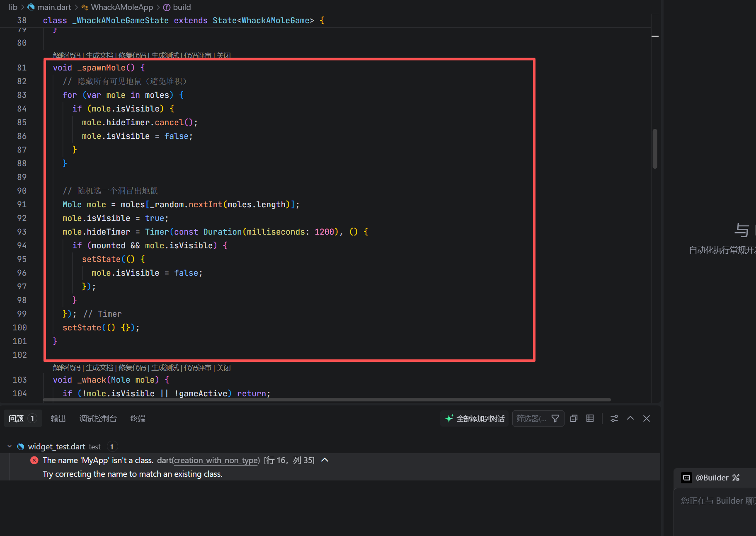Click line number 81 in the gutter
Screen dimensions: 756x536
22,68
